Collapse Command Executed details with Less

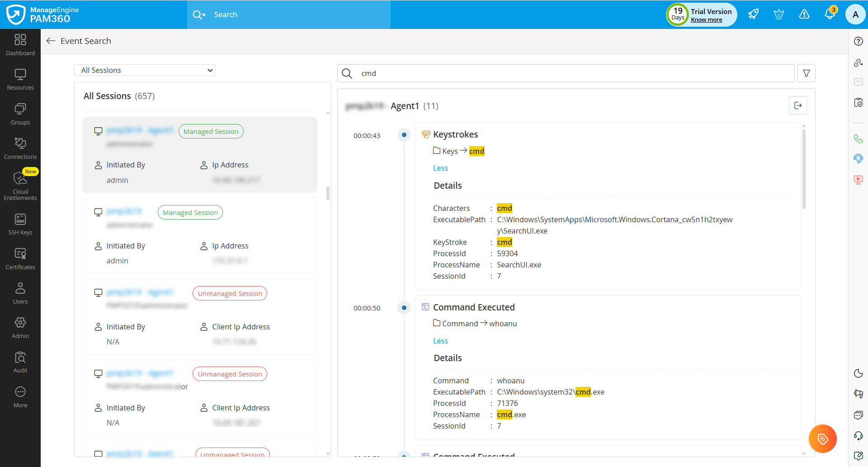tap(440, 341)
